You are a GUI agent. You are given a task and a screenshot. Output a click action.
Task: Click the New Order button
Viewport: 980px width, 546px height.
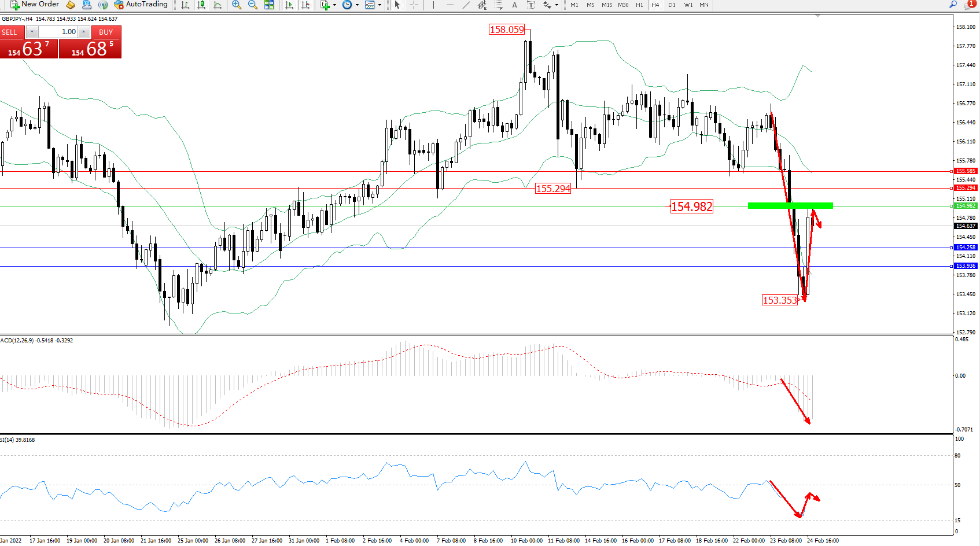[x=35, y=5]
